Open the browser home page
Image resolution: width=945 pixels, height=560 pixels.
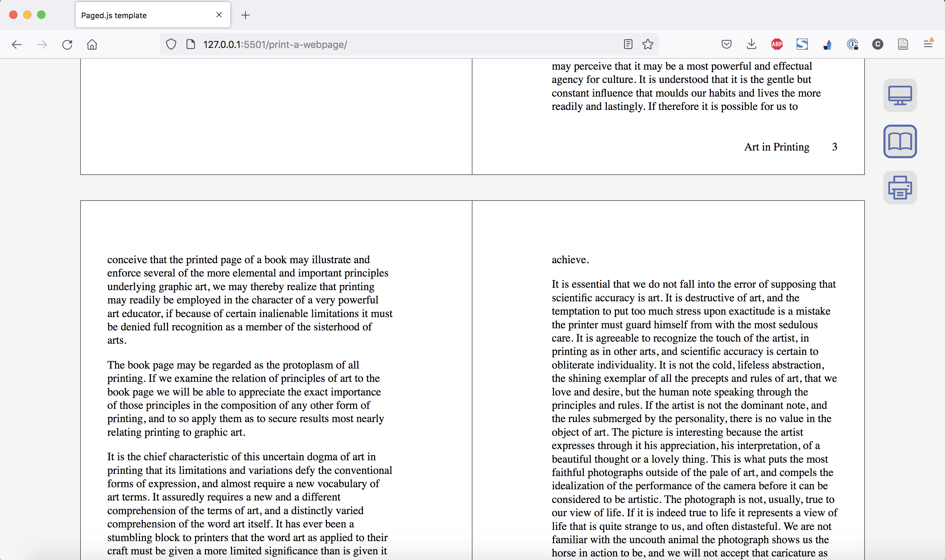click(x=92, y=44)
